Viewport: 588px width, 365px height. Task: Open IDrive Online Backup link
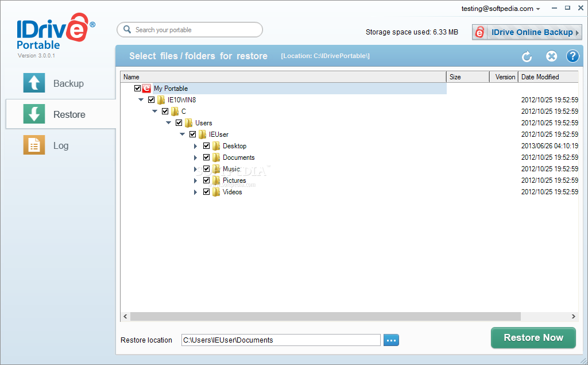pyautogui.click(x=527, y=32)
